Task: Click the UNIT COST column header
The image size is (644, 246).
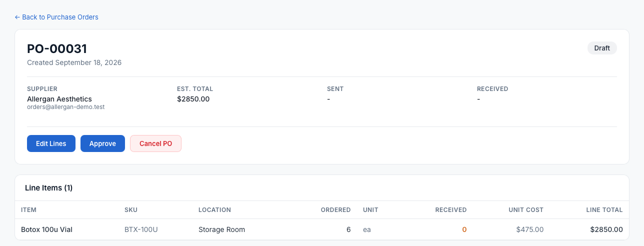Action: click(x=526, y=210)
